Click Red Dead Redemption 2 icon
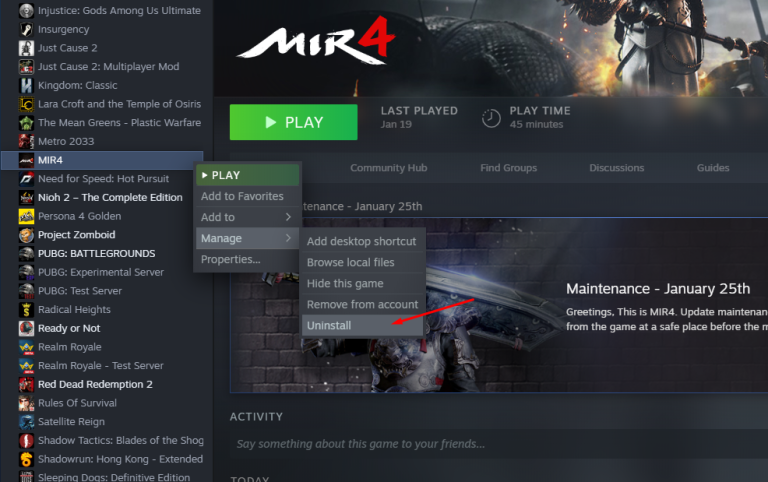 [x=26, y=384]
